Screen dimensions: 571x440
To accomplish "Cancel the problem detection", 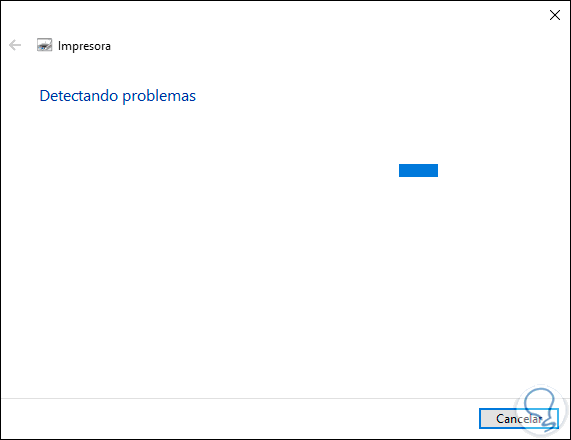I will tap(519, 419).
